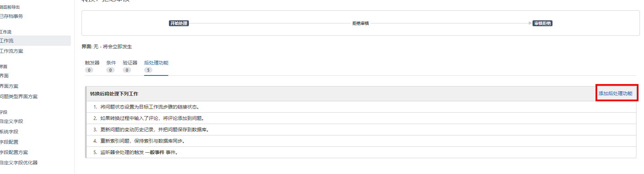
Task: Open the 字段配置 sidebar link
Action: pos(9,142)
